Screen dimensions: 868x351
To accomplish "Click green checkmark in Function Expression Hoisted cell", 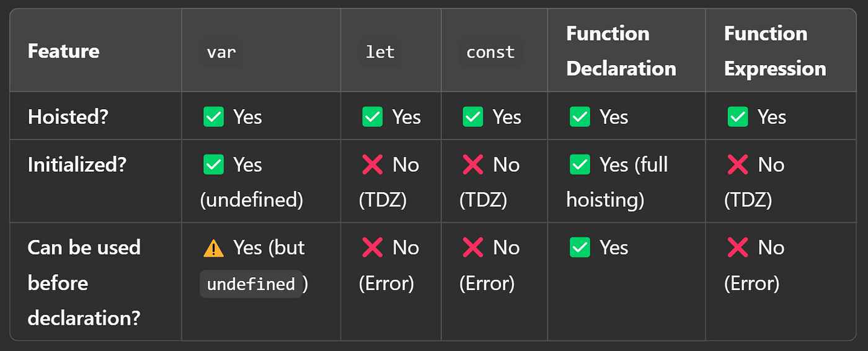I will coord(737,117).
